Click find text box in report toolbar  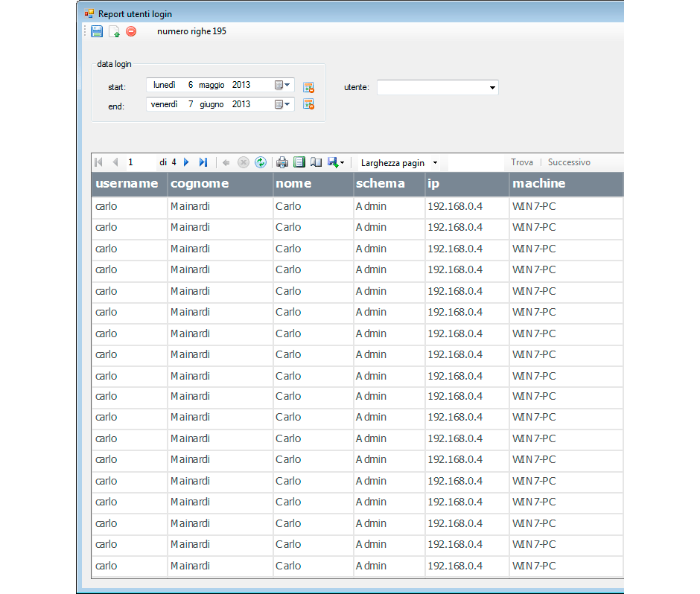click(x=476, y=163)
